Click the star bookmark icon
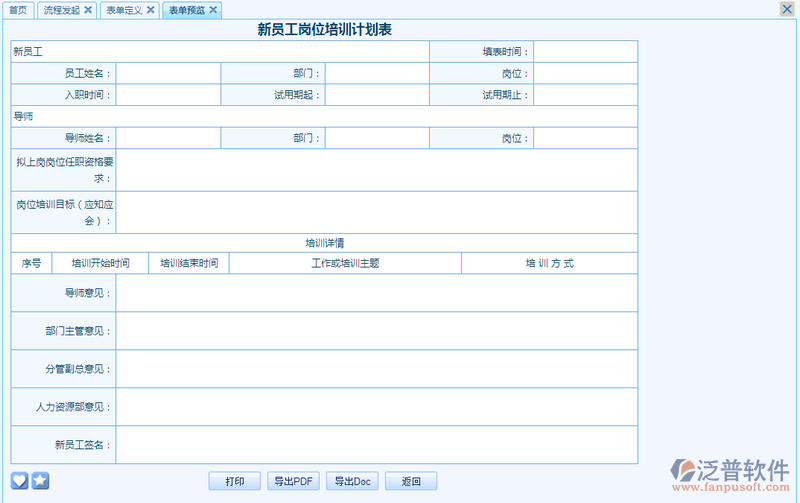Image resolution: width=800 pixels, height=503 pixels. [40, 481]
